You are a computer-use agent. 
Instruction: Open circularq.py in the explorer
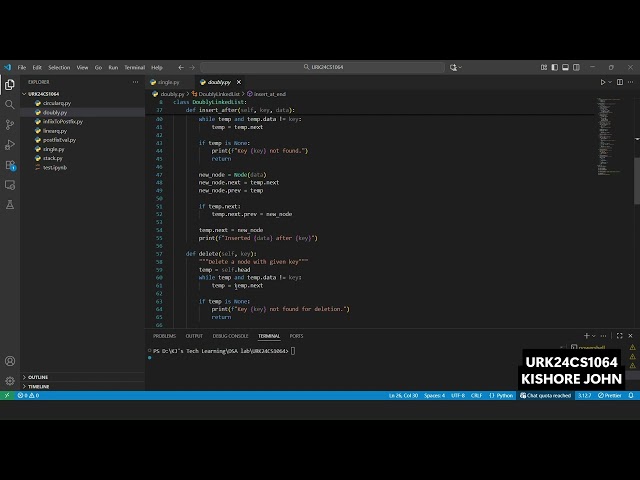coord(57,103)
